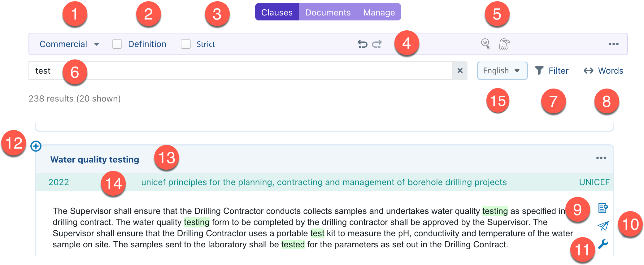Open the Water quality testing clause options menu

point(601,158)
